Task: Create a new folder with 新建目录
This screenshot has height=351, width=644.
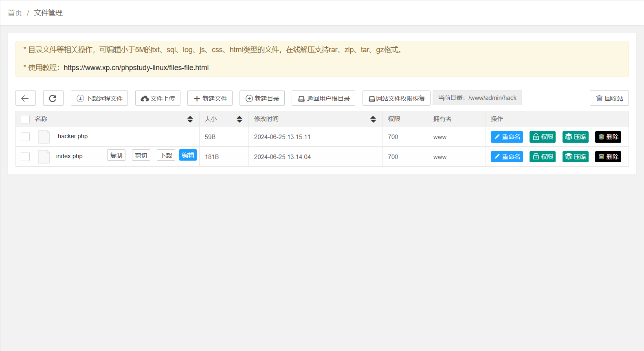Action: click(x=262, y=98)
